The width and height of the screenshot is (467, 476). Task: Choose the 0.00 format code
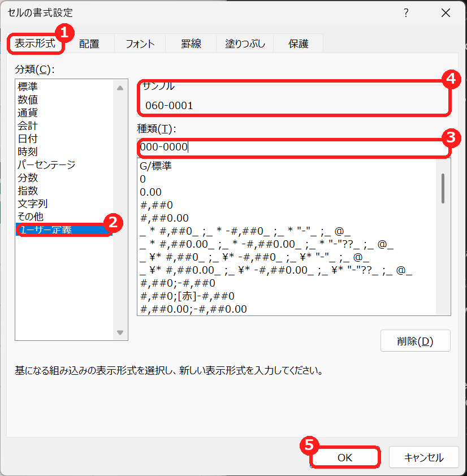click(287, 192)
